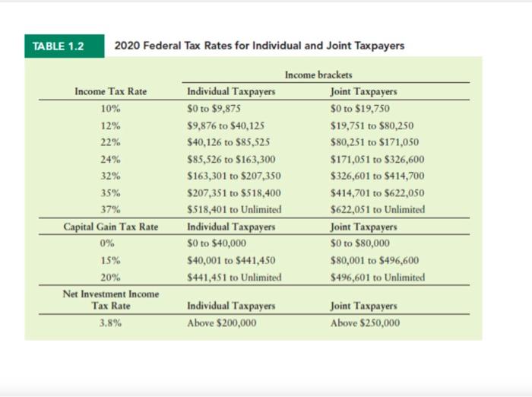
Task: Select the table title about 2020 Federal Tax Rates
Action: [x=260, y=46]
